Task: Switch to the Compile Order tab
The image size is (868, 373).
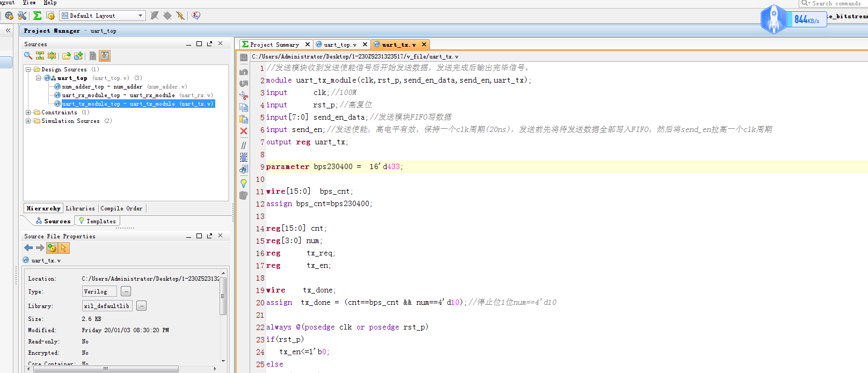Action: click(x=121, y=208)
